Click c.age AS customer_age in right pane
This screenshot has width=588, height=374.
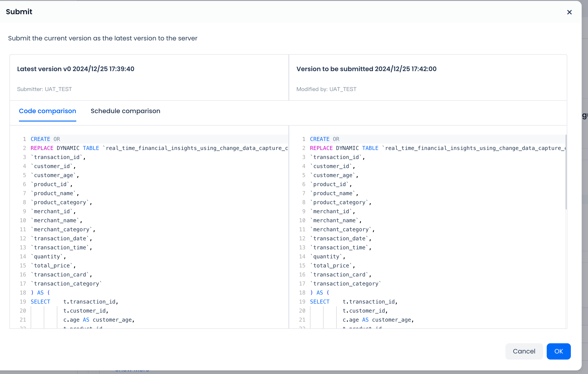[378, 320]
